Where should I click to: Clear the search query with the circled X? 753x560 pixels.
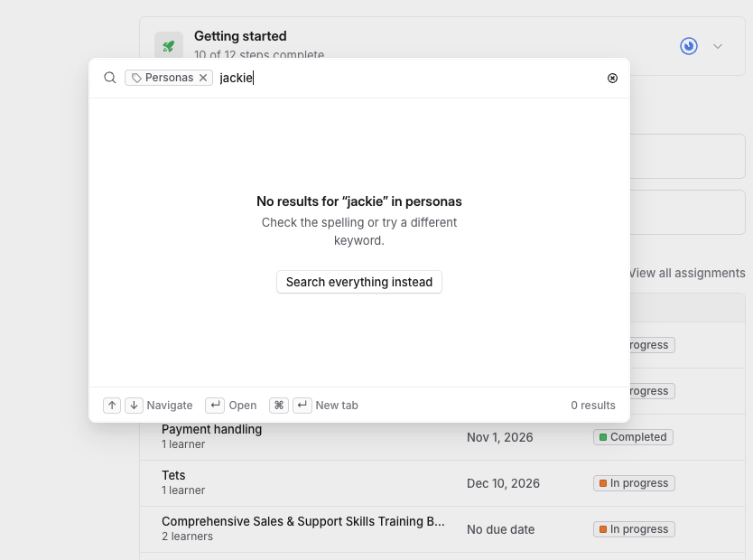[x=612, y=78]
